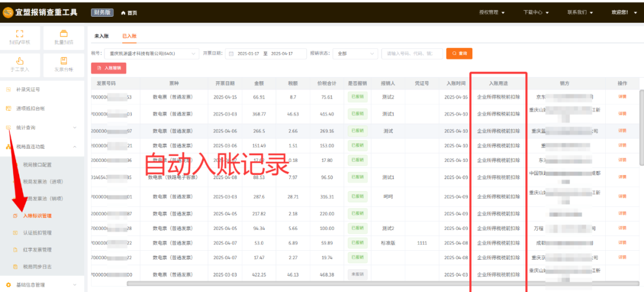Click the 税局直连功能 sidebar icon
The image size is (644, 292).
8,146
